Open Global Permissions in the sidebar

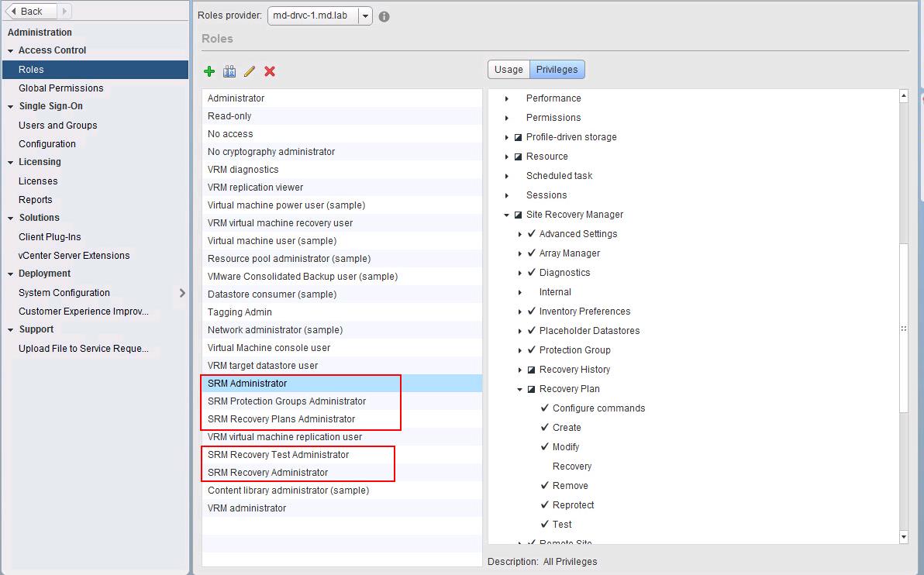tap(60, 88)
